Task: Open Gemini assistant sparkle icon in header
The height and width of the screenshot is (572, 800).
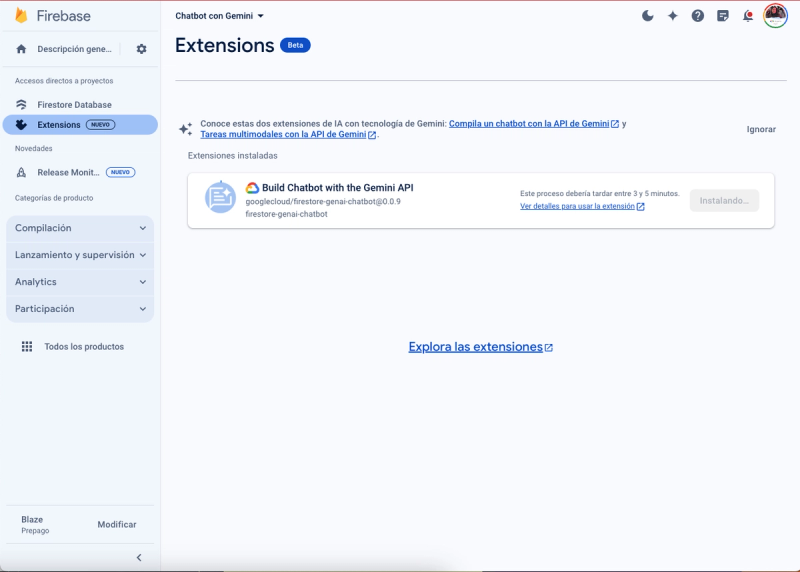Action: click(672, 16)
